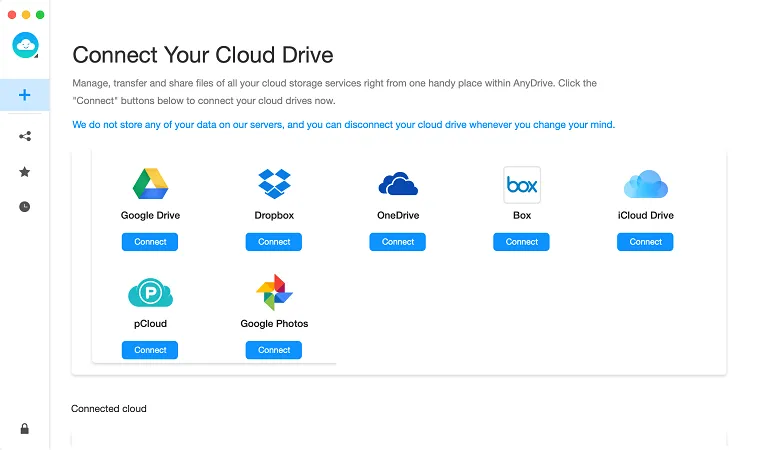Connect Dropbox account
The image size is (760, 450).
(274, 242)
